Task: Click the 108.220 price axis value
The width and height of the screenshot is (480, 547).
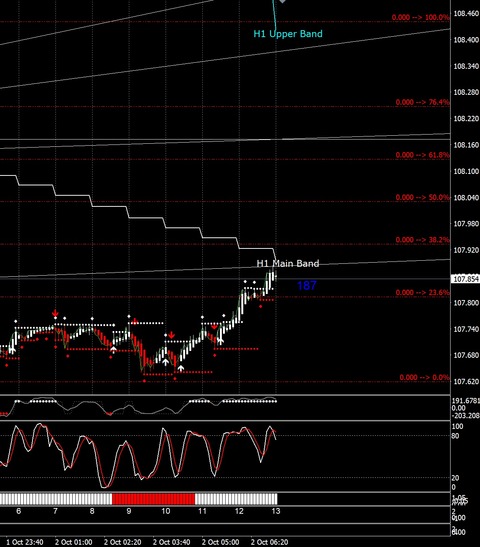Action: [x=466, y=119]
